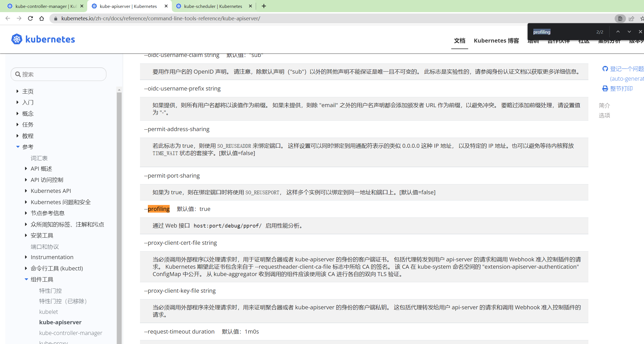
Task: Expand 命令行工具 (kubectl) subsection
Action: coord(26,268)
